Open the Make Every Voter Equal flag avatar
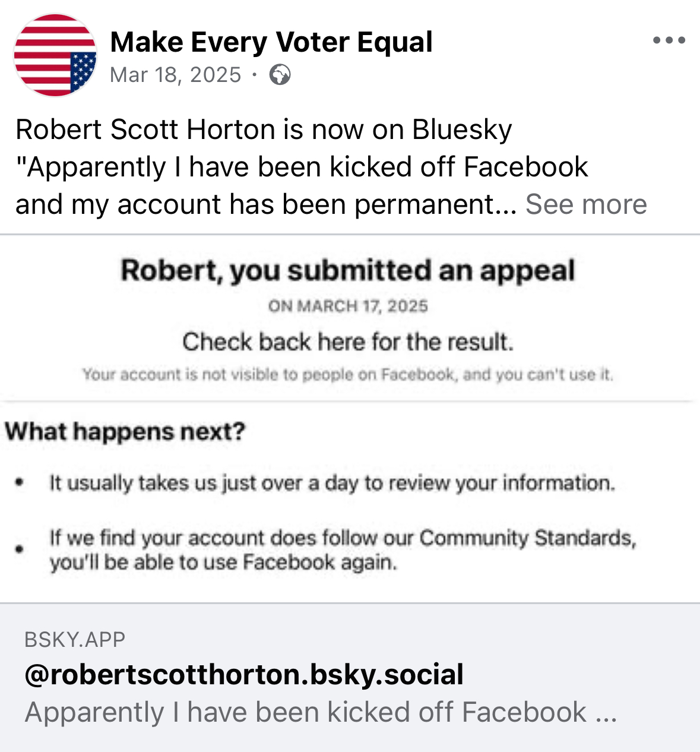The height and width of the screenshot is (752, 700). pos(55,55)
